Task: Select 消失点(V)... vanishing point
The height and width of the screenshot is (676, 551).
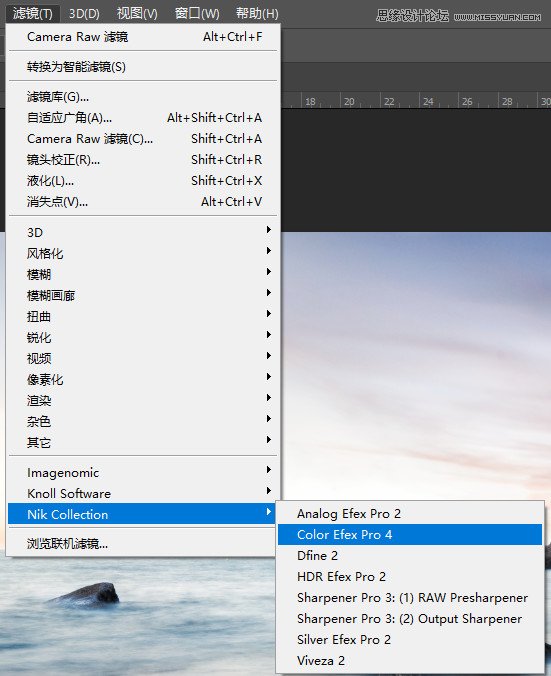Action: coord(143,202)
